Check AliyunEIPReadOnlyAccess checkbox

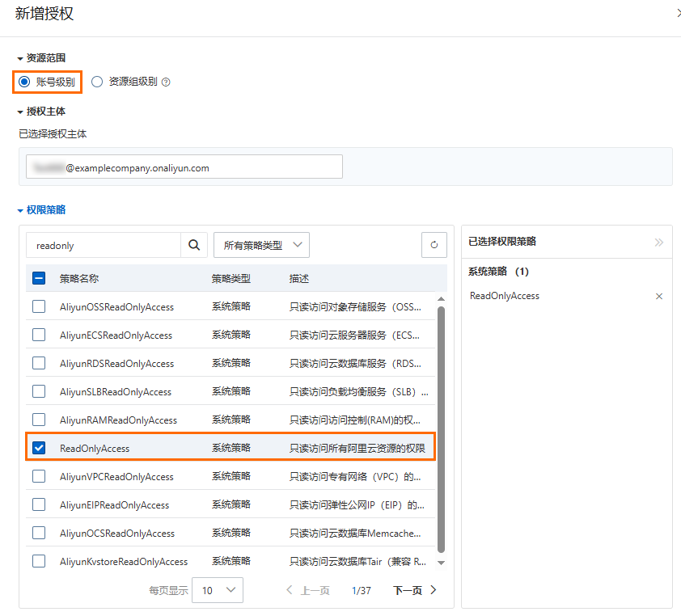[39, 504]
